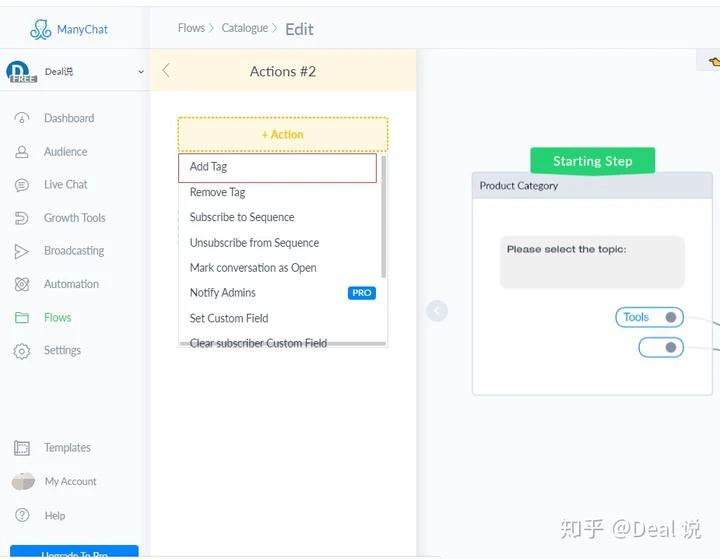Viewport: 720px width, 559px height.
Task: Open Flows breadcrumb link
Action: 191,28
